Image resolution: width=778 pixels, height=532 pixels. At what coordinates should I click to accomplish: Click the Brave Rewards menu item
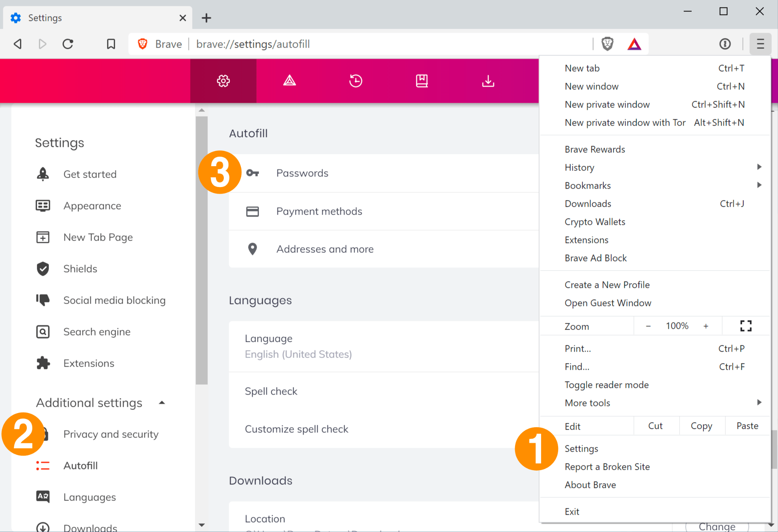click(594, 149)
